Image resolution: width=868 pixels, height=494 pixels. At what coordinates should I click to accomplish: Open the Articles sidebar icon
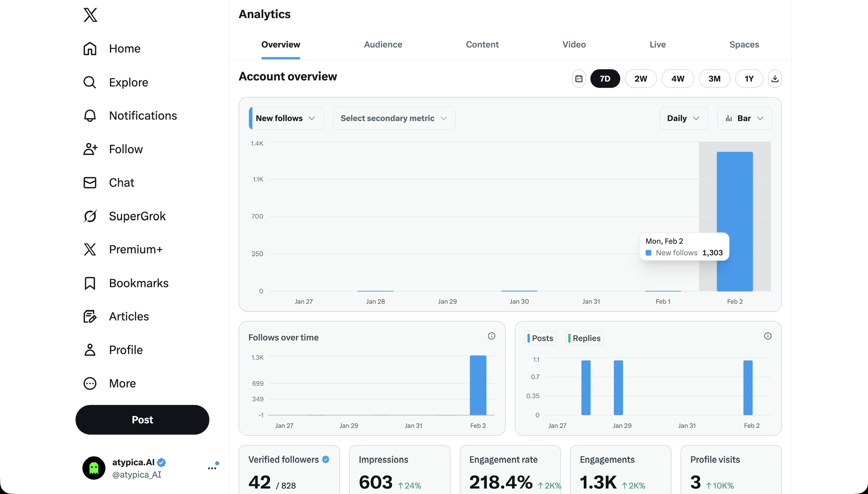(x=90, y=316)
